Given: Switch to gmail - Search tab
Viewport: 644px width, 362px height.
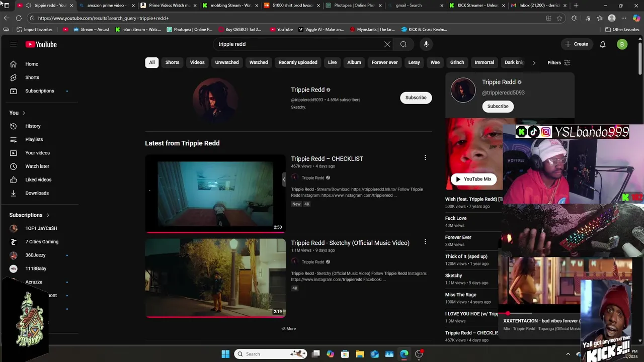Looking at the screenshot, I should [415, 6].
